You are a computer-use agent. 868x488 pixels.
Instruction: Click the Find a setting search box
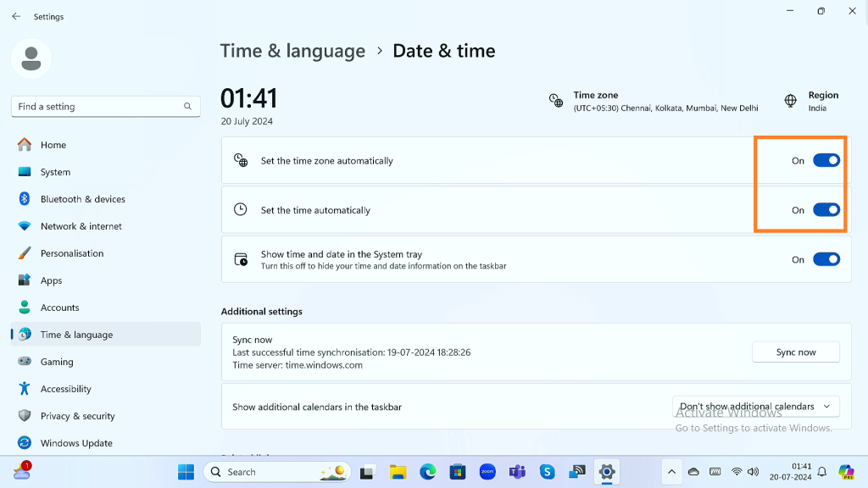click(x=97, y=107)
